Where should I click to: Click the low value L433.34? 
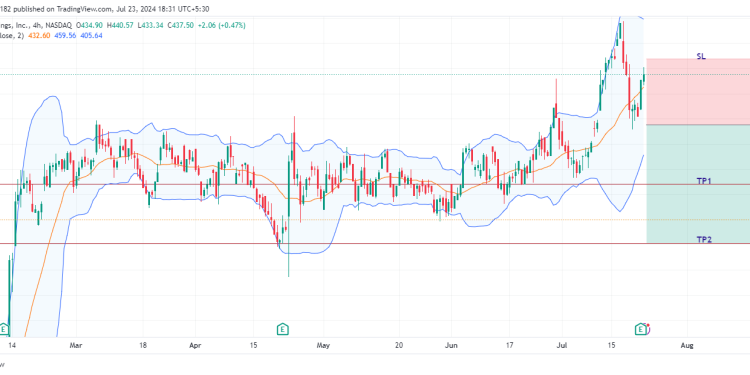point(150,25)
